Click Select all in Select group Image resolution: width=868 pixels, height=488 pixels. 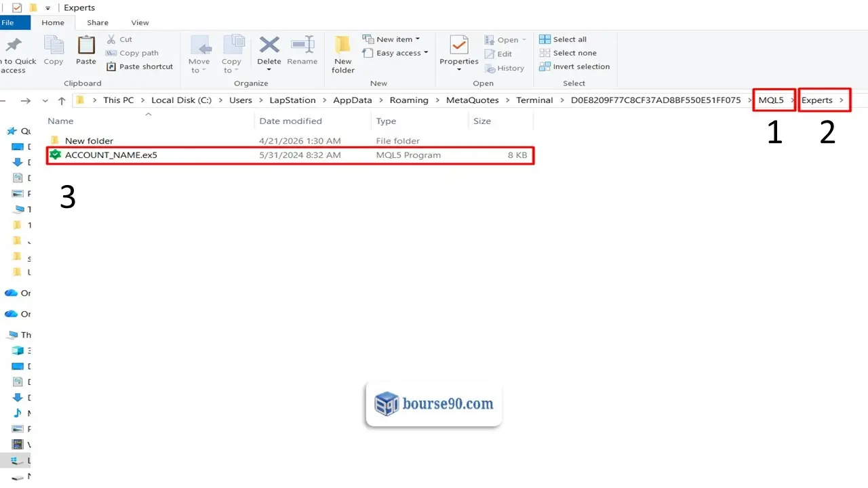pyautogui.click(x=563, y=39)
